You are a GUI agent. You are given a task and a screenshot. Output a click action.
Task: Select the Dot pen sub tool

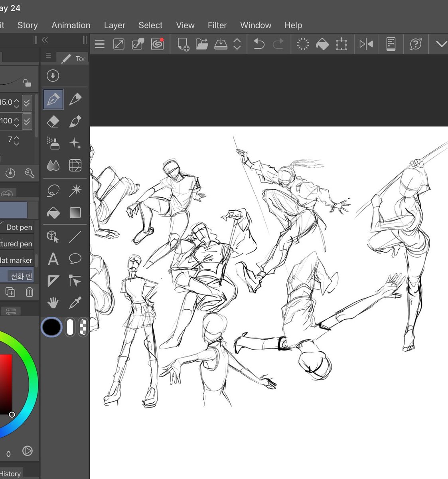17,227
